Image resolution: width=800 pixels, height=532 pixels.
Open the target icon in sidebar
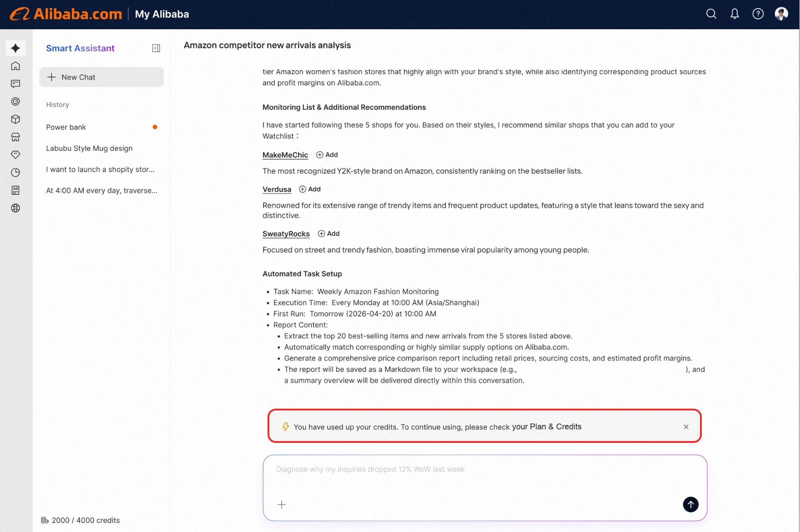click(16, 101)
